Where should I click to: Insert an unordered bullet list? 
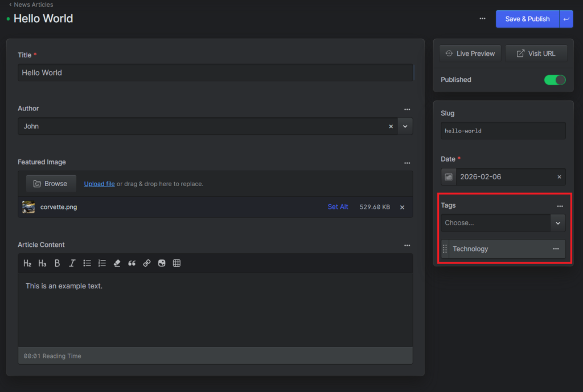point(87,263)
